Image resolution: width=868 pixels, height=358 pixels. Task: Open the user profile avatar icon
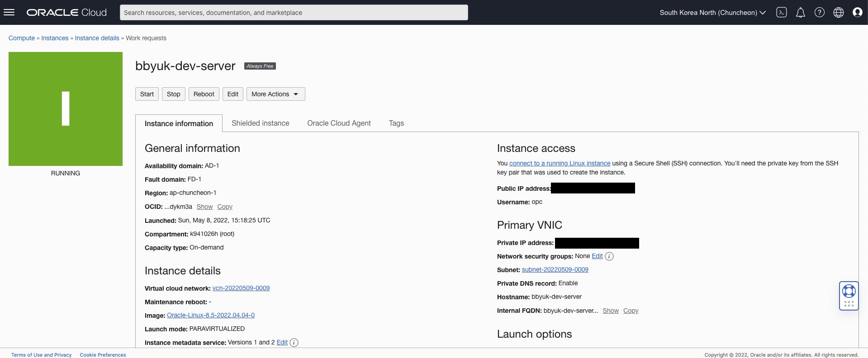coord(858,13)
